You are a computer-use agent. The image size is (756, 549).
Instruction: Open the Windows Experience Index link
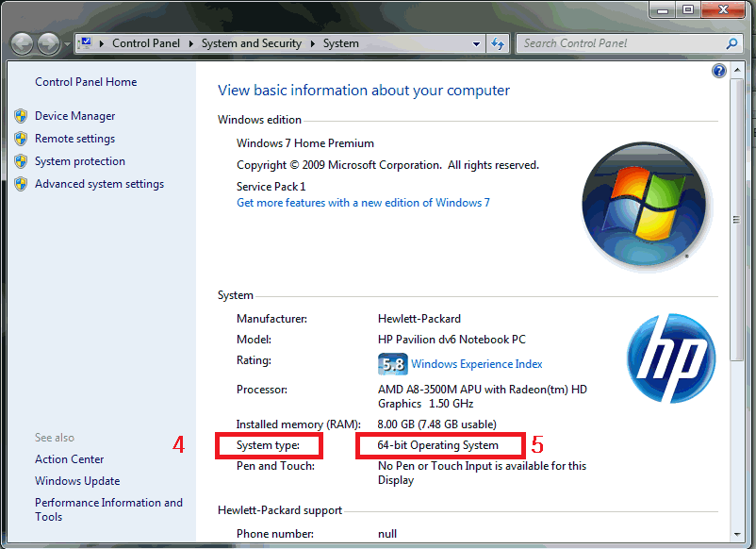click(x=476, y=364)
